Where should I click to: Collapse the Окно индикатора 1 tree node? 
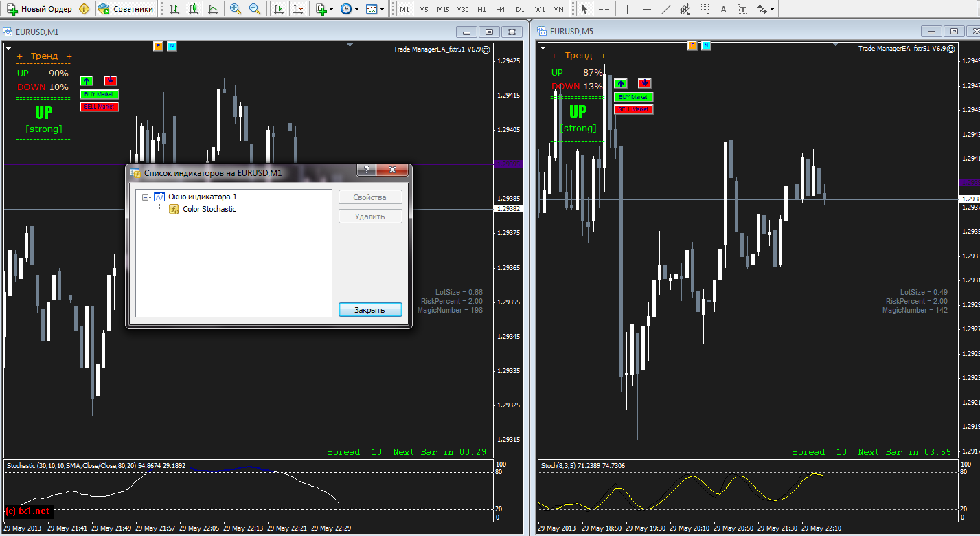pyautogui.click(x=145, y=197)
